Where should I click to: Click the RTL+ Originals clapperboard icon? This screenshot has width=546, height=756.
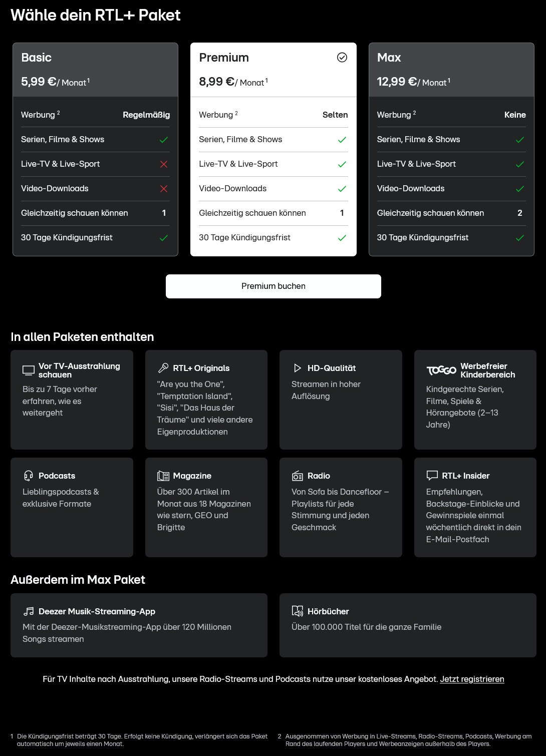tap(163, 368)
